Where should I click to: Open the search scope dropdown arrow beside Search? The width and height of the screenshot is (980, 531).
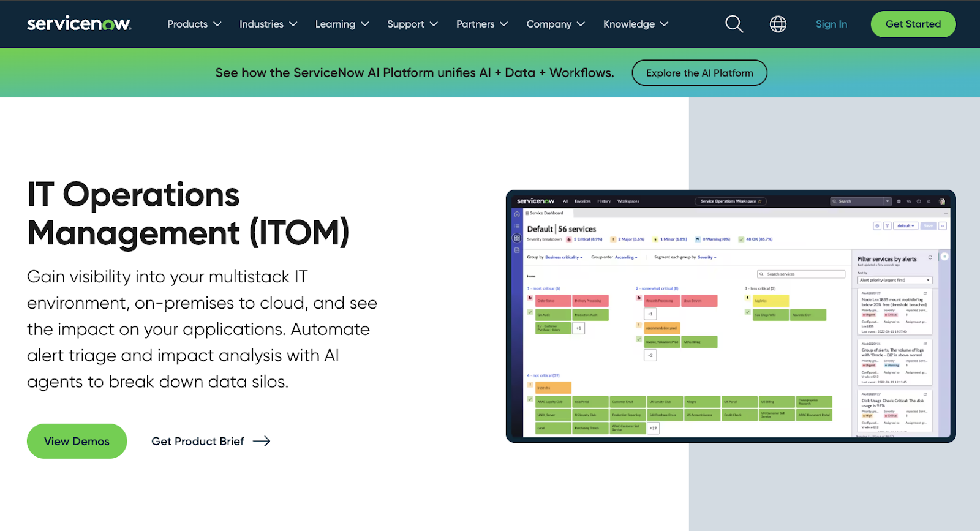pos(887,201)
